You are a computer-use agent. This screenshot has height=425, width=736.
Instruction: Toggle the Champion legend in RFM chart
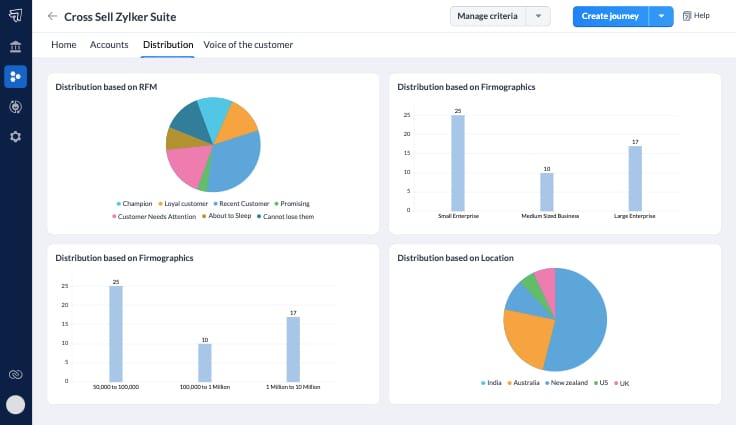tap(137, 204)
